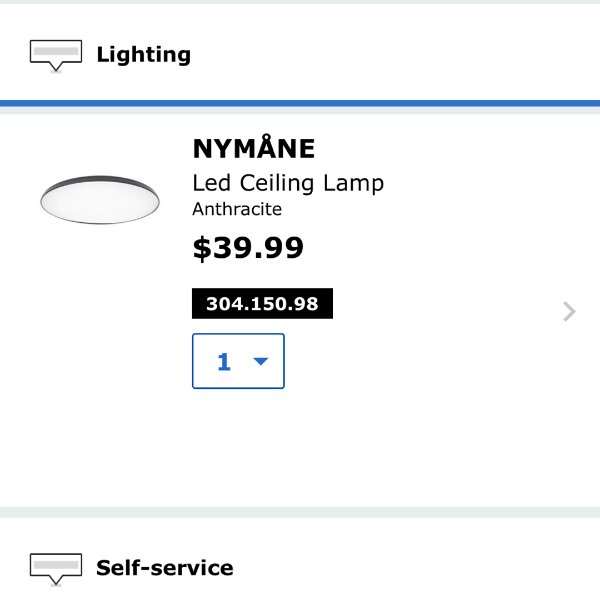Click blank space right of the Self-service header
The width and height of the screenshot is (600, 600).
click(417, 568)
